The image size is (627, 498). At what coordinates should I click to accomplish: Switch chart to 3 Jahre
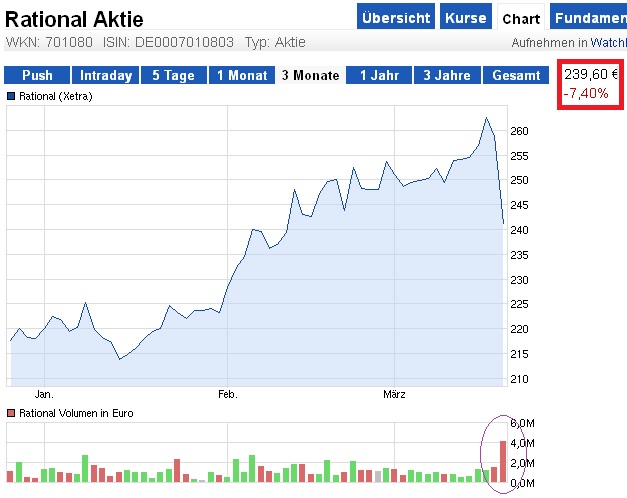pos(446,75)
